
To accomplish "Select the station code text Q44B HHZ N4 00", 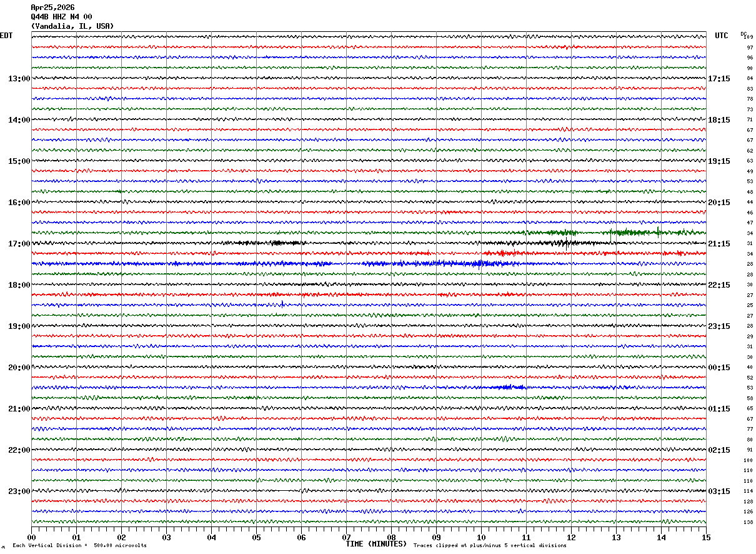I will coord(61,17).
